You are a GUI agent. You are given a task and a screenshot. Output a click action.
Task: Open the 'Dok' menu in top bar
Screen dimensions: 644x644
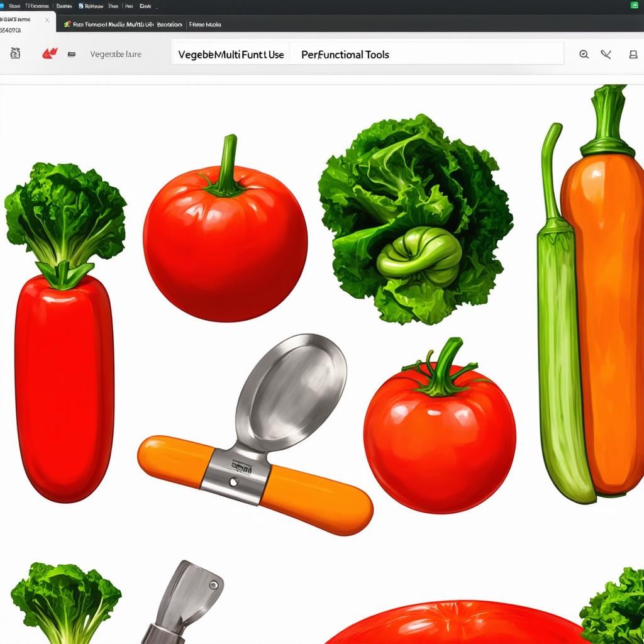(x=145, y=6)
